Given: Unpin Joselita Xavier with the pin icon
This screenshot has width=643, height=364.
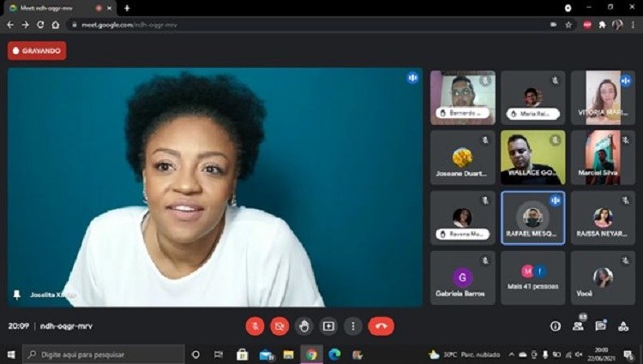Looking at the screenshot, I should [x=17, y=295].
